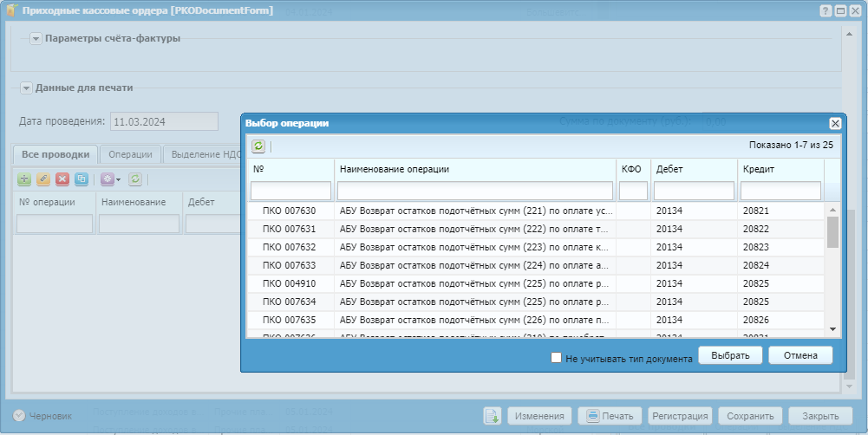Enable Не учитывать тип документа checkbox
The image size is (868, 435).
pyautogui.click(x=557, y=357)
